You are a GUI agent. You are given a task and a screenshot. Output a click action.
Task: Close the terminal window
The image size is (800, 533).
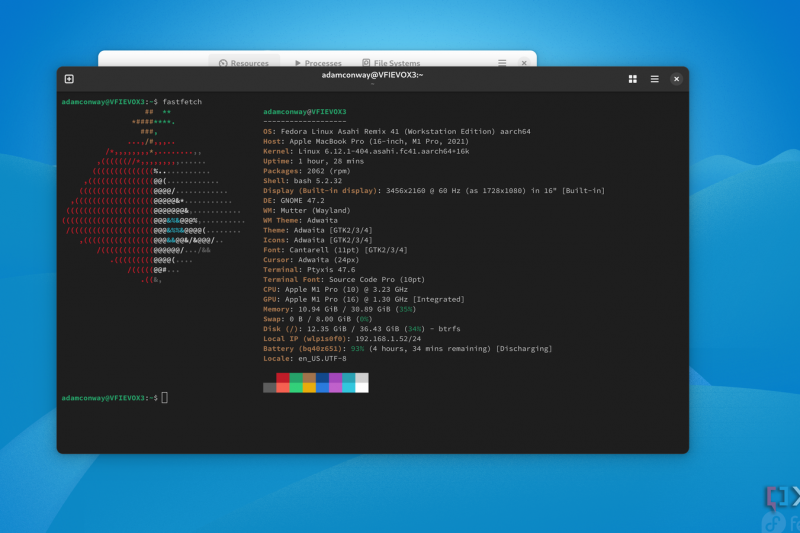(x=677, y=79)
